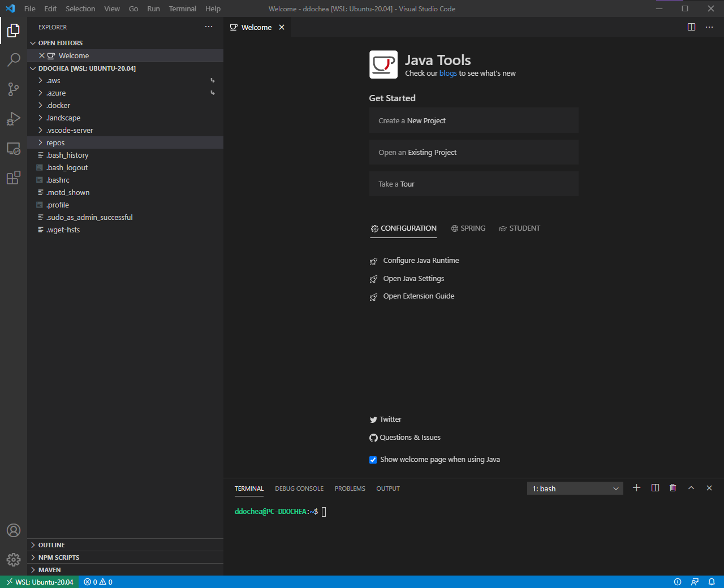Switch to the Debug Console tab
Viewport: 724px width, 588px height.
click(x=299, y=488)
